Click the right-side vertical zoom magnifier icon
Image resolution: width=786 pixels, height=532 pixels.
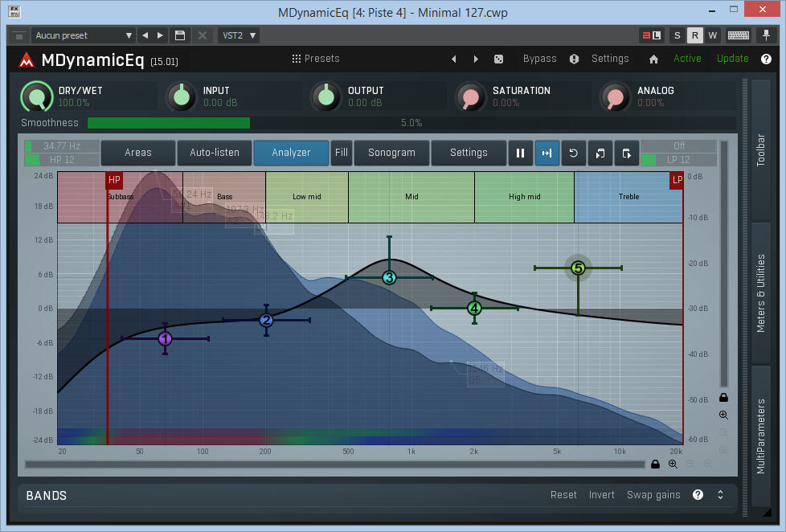click(x=723, y=415)
